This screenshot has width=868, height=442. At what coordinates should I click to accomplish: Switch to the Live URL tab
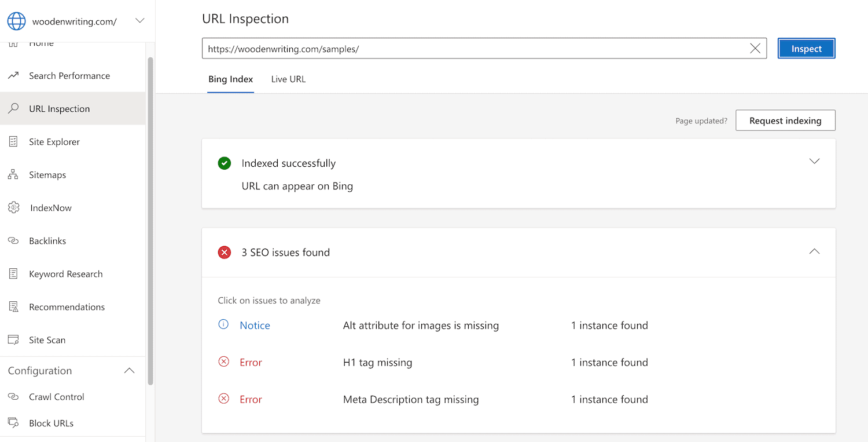coord(288,79)
